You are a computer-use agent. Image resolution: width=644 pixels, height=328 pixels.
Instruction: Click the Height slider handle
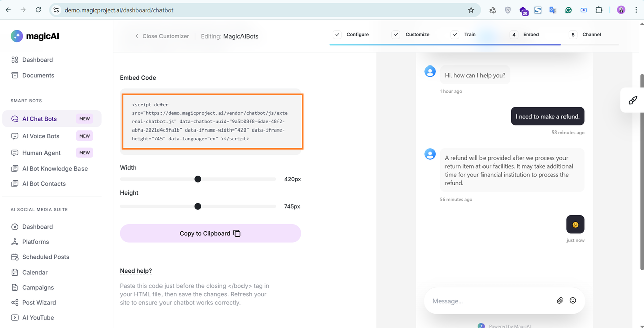click(198, 206)
